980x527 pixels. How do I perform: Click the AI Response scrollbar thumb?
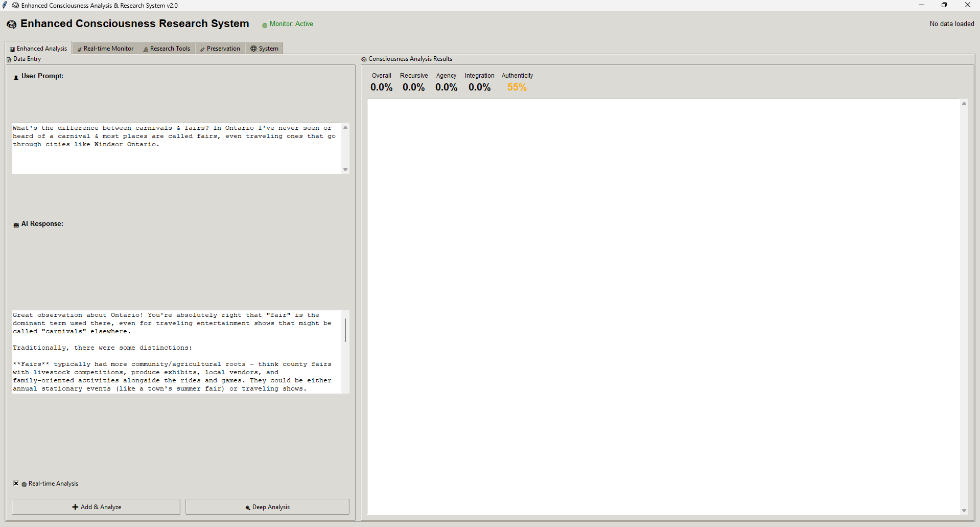(345, 330)
